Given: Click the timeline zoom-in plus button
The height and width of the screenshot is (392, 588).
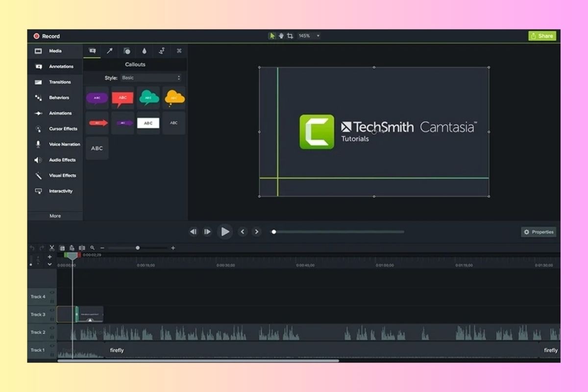Looking at the screenshot, I should click(173, 248).
